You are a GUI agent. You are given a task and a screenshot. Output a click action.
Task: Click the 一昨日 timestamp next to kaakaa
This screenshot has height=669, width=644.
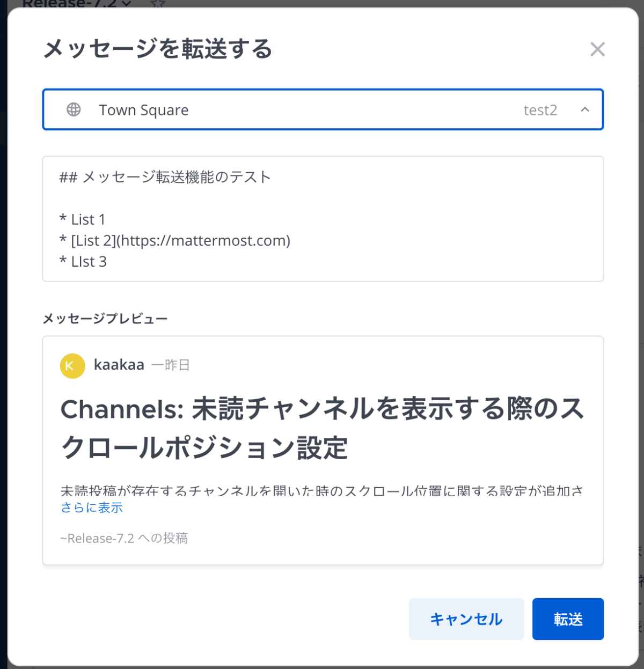(x=172, y=365)
